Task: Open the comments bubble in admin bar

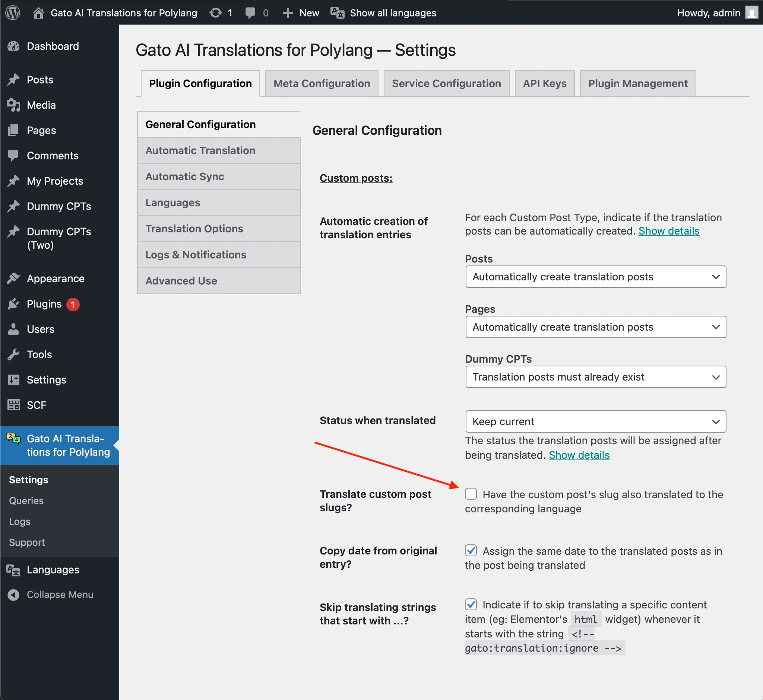Action: (250, 13)
